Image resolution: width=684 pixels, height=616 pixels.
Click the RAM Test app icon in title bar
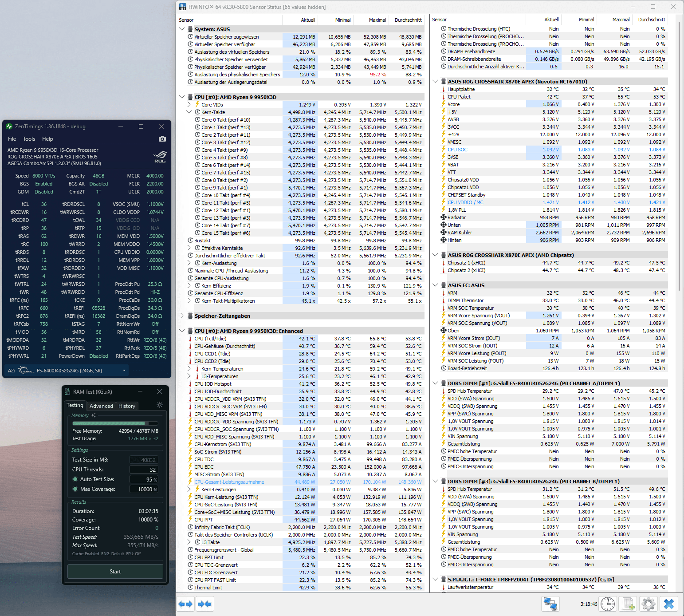(x=67, y=391)
